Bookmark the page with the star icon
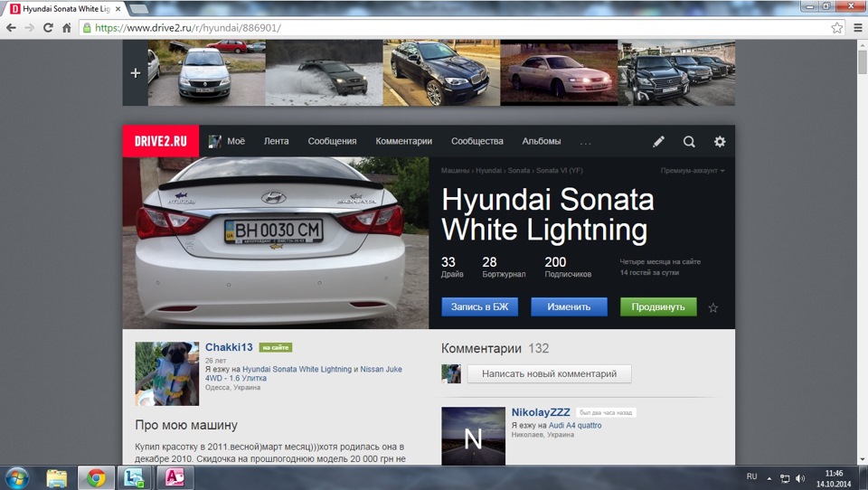This screenshot has height=490, width=868. (836, 28)
